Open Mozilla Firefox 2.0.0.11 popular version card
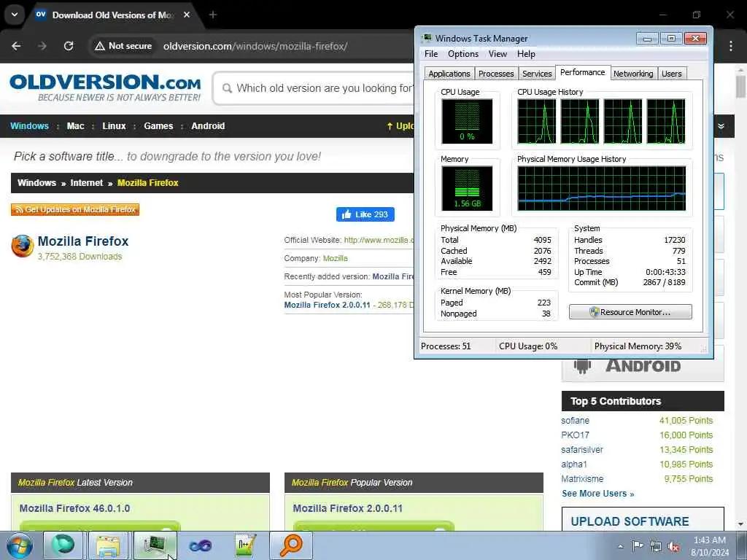The height and width of the screenshot is (560, 747). click(348, 508)
